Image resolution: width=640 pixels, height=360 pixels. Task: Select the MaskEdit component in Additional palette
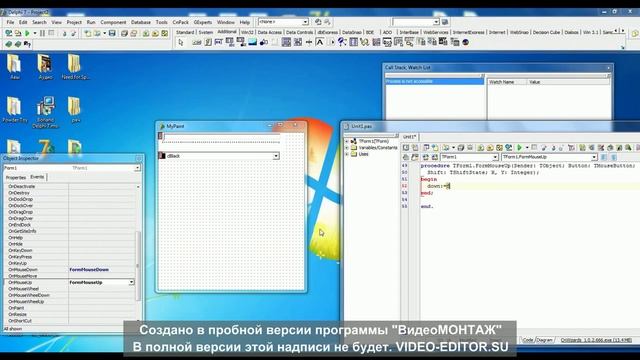pyautogui.click(x=219, y=42)
